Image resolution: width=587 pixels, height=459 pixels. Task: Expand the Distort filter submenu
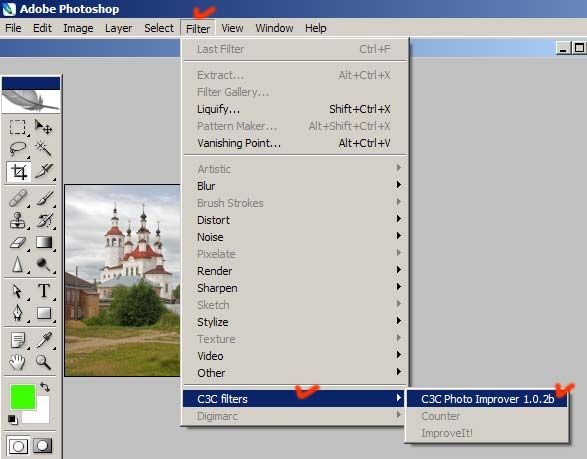point(295,220)
